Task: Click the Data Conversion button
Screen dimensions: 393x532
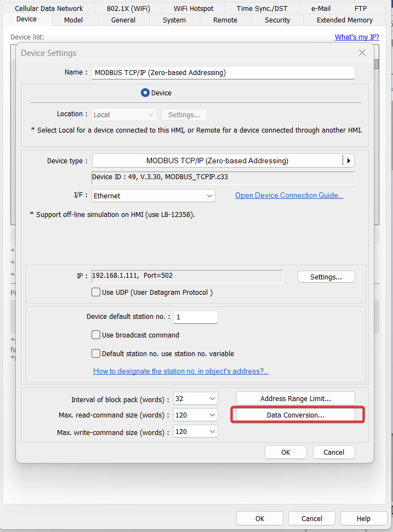Action: point(295,415)
